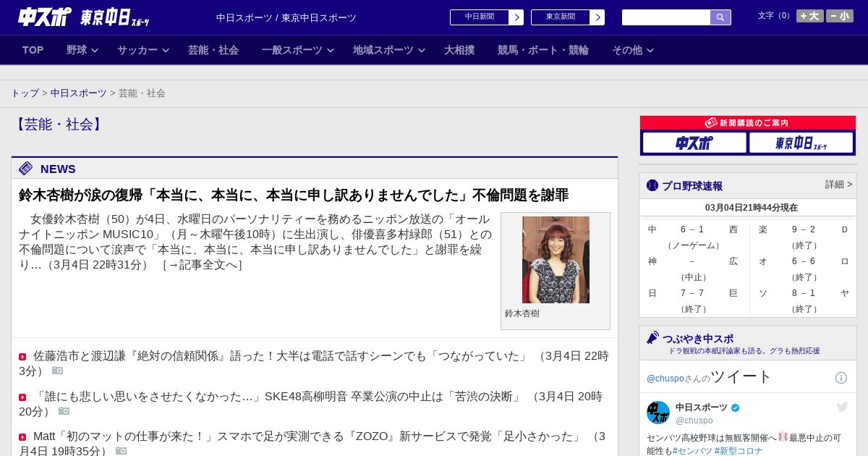This screenshot has width=868, height=456.
Task: Open the プロ野球速報 heading link
Action: (692, 186)
